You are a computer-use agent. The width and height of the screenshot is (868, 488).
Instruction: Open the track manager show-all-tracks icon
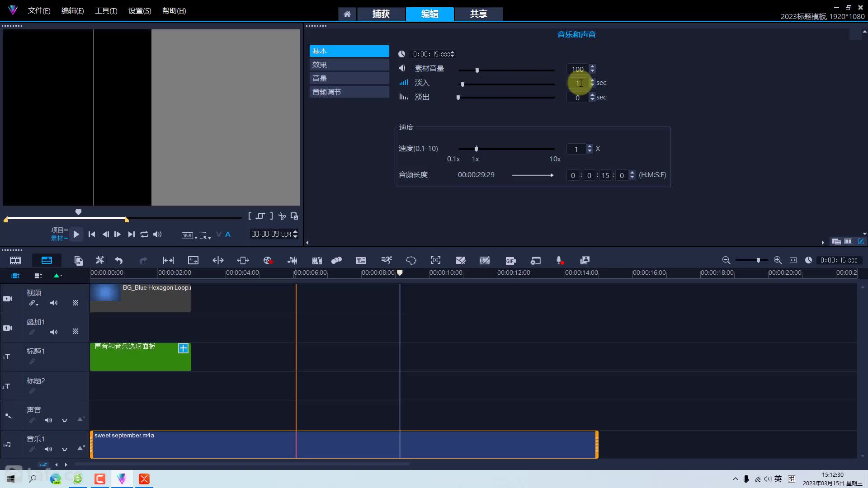[15, 276]
